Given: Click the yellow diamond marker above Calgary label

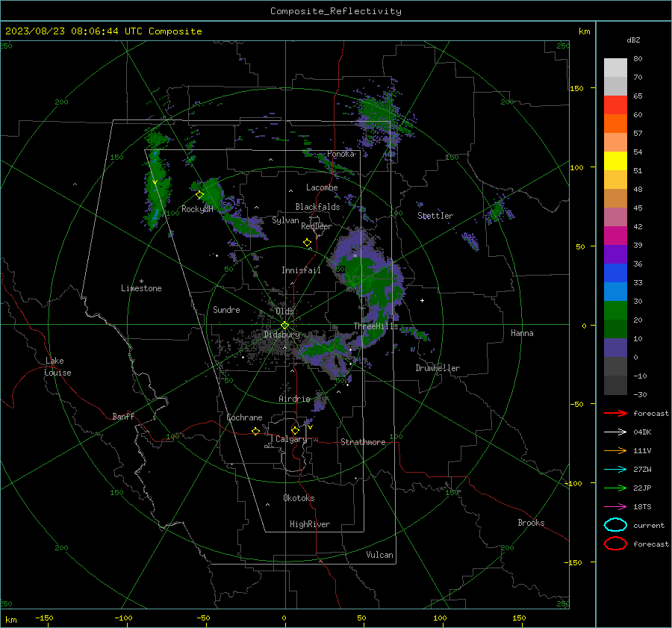Looking at the screenshot, I should tap(295, 430).
